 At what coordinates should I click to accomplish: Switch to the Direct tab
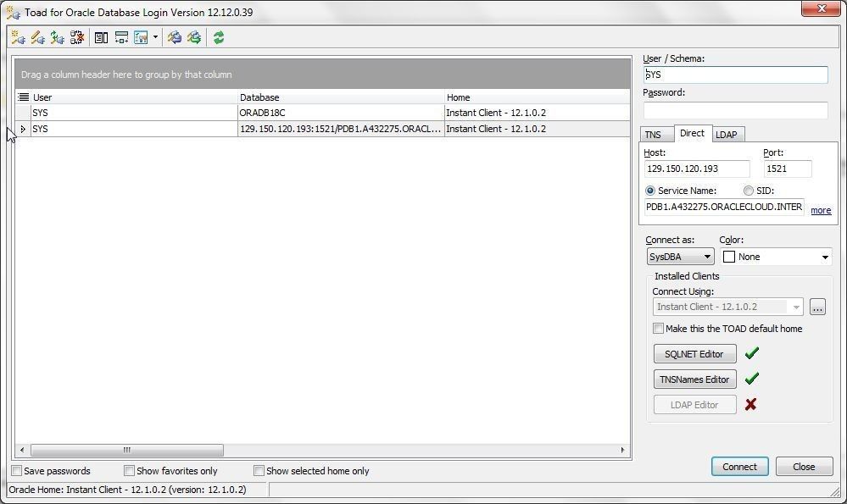(x=692, y=133)
